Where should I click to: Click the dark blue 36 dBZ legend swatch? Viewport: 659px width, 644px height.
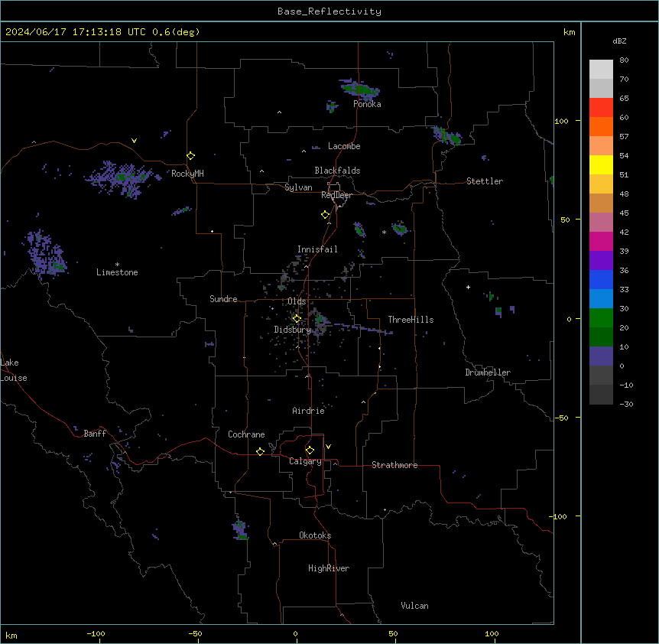[x=601, y=279]
